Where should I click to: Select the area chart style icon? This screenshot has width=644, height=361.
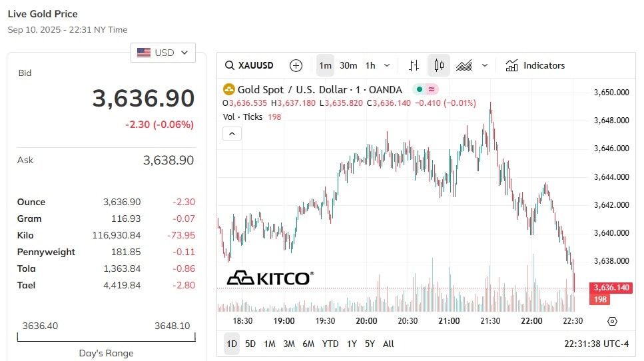click(464, 65)
